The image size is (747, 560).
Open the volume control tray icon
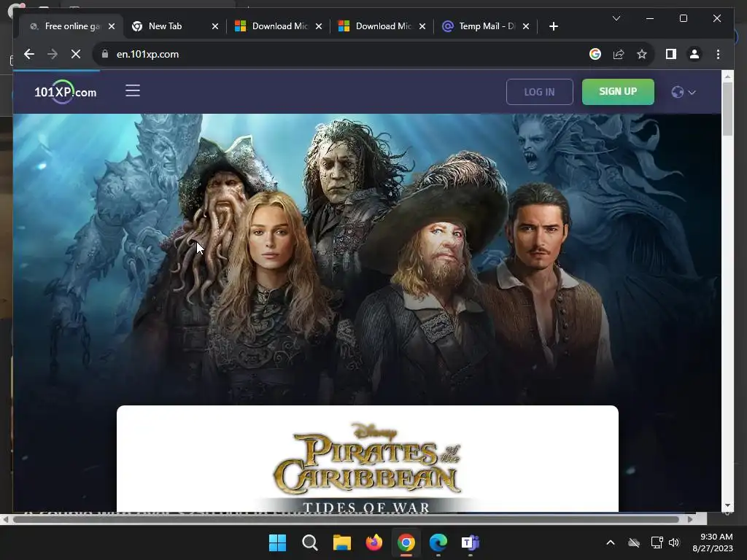coord(673,542)
